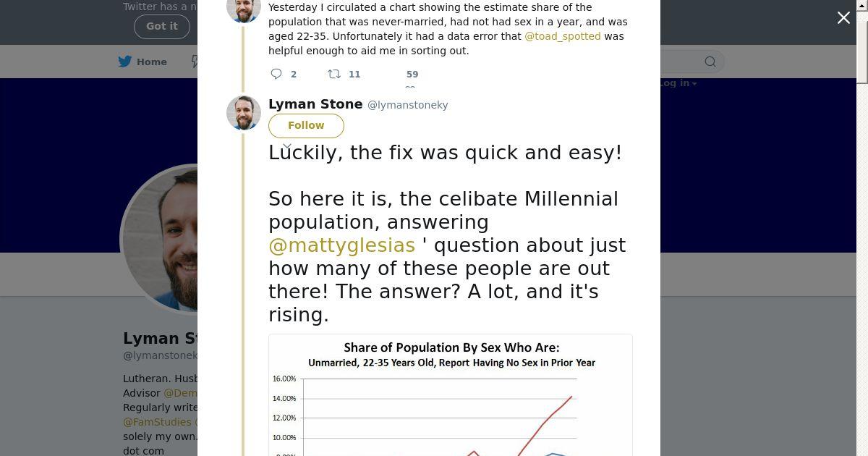Click the avatar on the earlier tweet
The image size is (868, 456).
[x=244, y=10]
